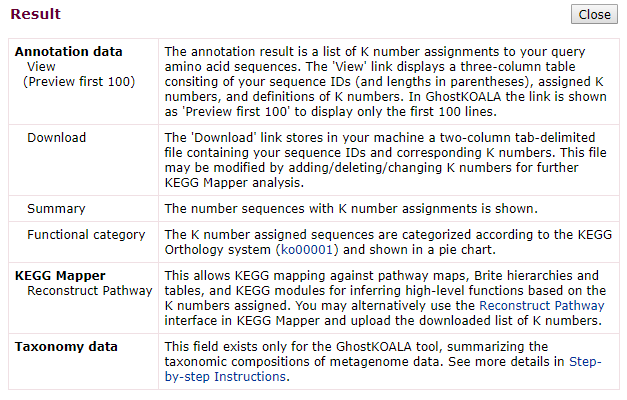
Task: Select the Taxonomy data heading
Action: (66, 346)
